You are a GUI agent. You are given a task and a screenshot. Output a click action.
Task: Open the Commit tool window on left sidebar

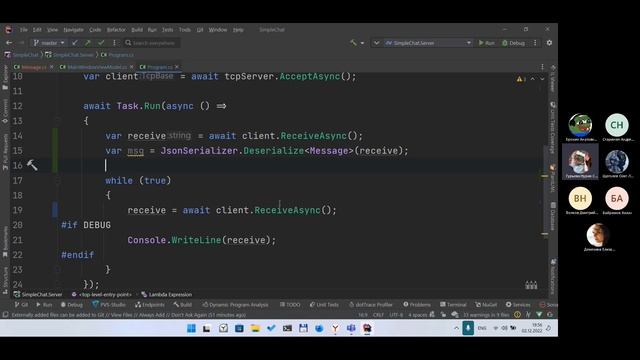(5, 111)
